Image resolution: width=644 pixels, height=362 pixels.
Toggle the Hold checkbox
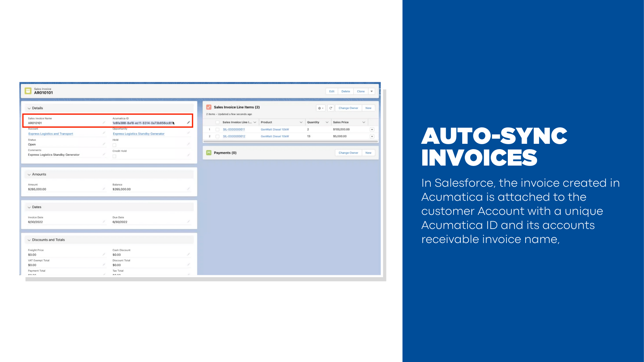(114, 145)
